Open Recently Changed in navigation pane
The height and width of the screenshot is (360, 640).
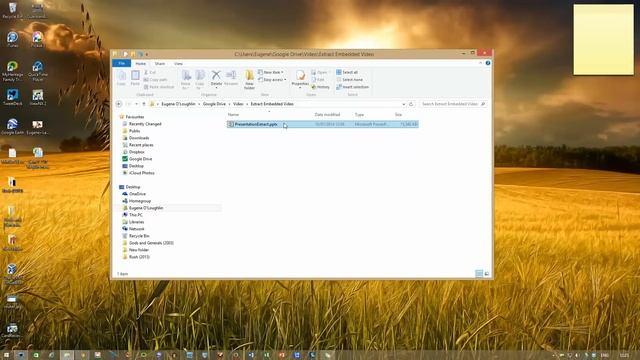pyautogui.click(x=145, y=124)
